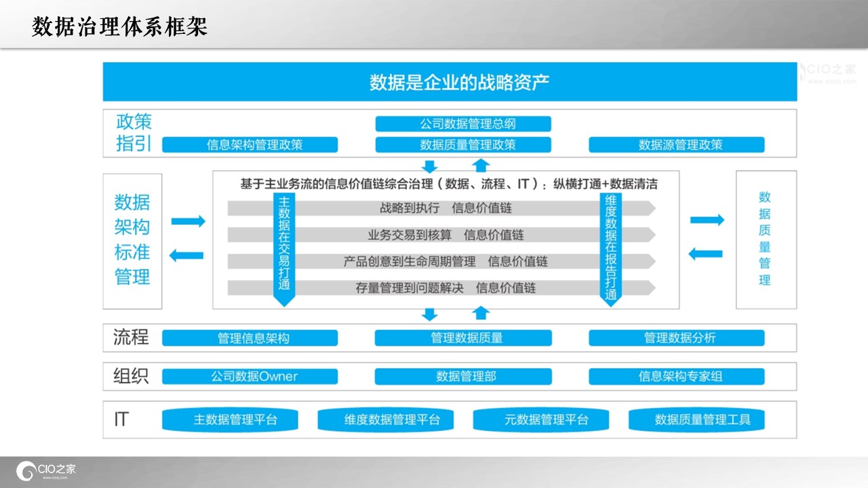
Task: Select the 信息架构专家组 box
Action: 677,376
